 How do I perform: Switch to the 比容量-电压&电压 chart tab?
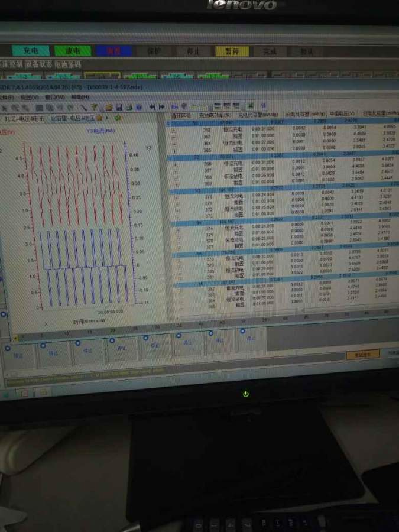pos(73,118)
